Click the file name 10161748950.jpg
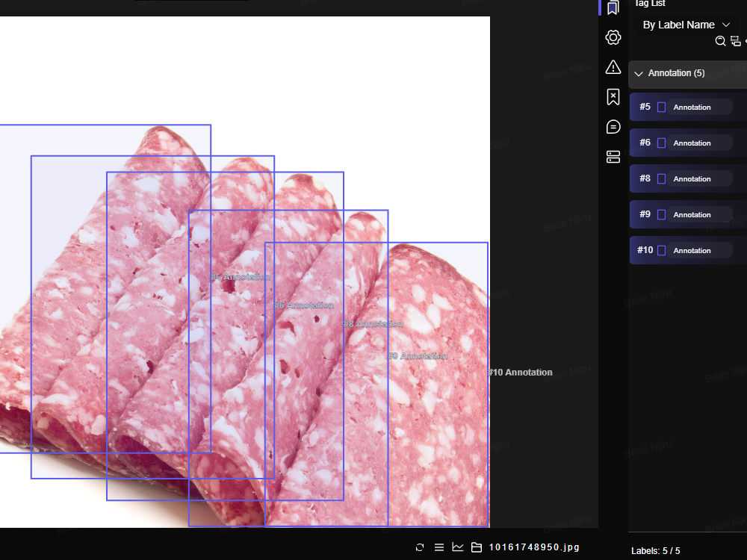Screen dimensions: 747x560 tap(534, 547)
